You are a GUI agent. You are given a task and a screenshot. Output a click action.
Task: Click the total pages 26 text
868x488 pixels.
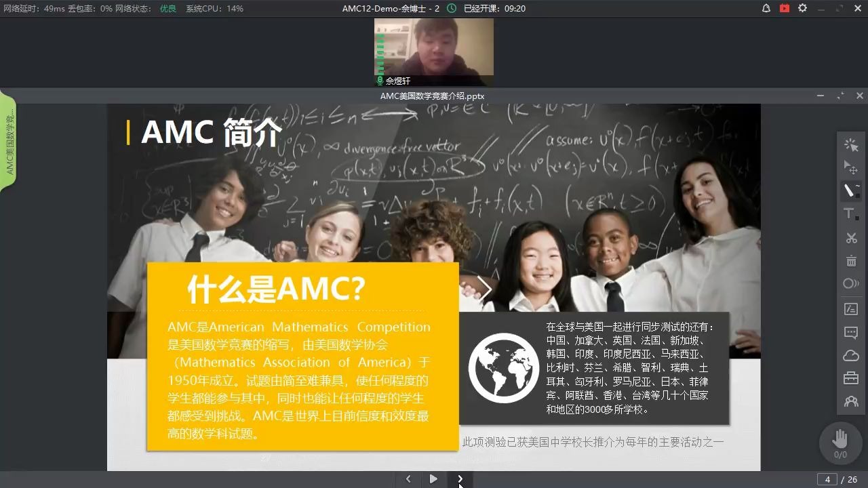point(853,480)
